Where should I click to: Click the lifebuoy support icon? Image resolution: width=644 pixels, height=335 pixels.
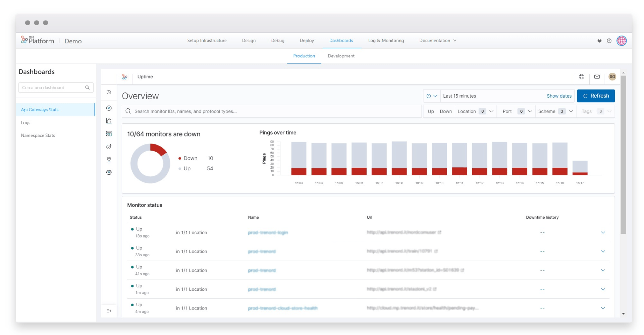tap(582, 76)
